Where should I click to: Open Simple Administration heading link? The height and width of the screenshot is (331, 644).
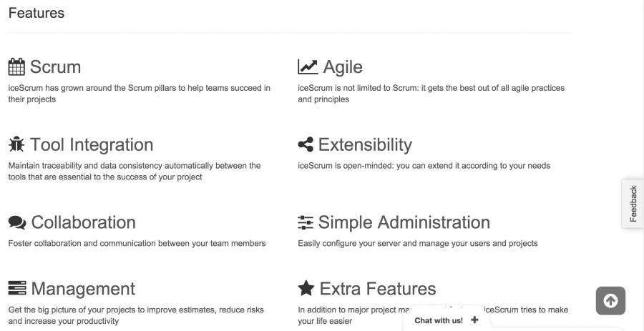pyautogui.click(x=404, y=222)
